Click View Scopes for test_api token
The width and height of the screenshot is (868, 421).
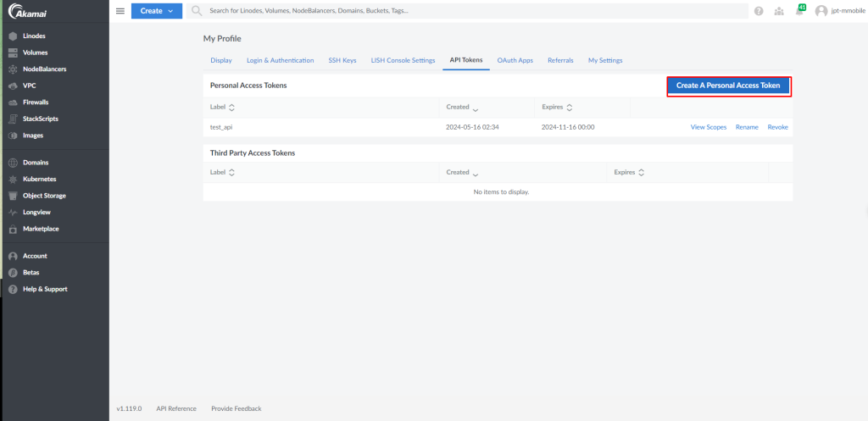tap(708, 127)
